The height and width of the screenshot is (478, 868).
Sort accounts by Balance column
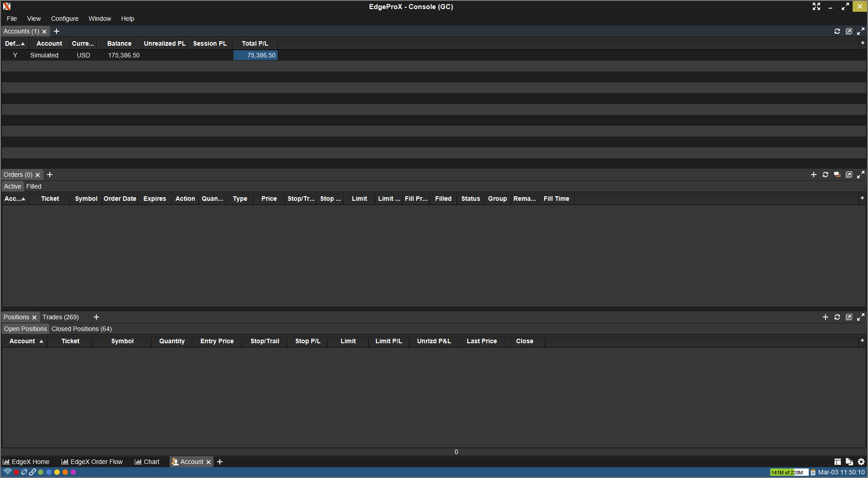point(119,43)
